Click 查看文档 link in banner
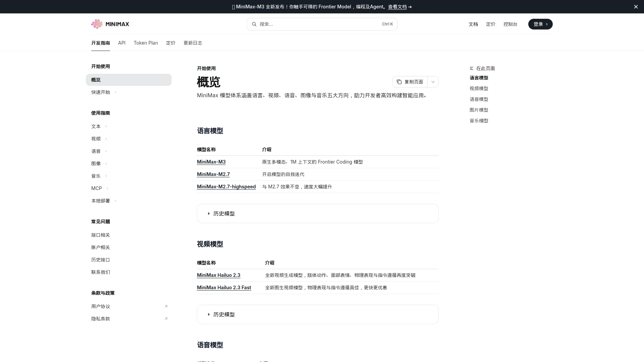644x362 pixels. 397,7
